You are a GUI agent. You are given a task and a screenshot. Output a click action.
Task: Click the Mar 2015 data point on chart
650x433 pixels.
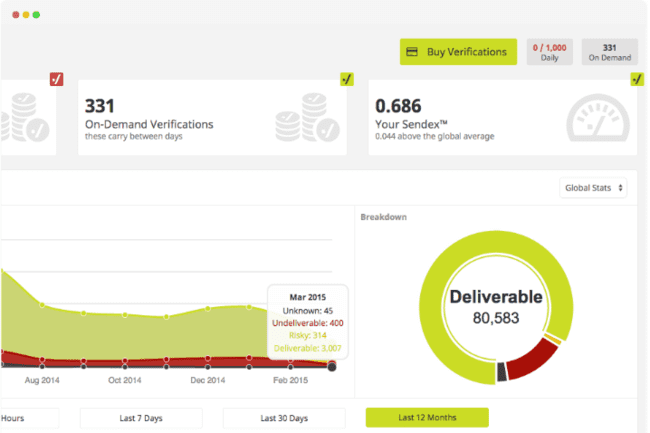(332, 367)
